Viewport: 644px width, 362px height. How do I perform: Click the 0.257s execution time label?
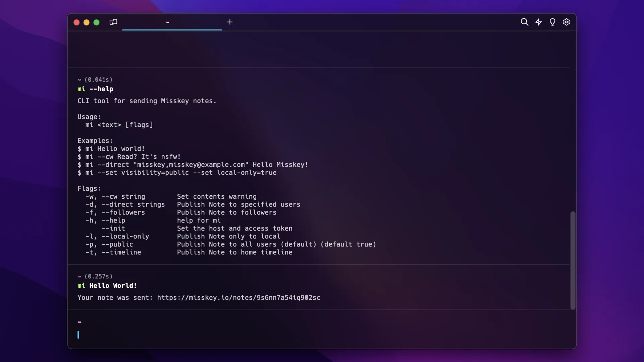click(98, 277)
